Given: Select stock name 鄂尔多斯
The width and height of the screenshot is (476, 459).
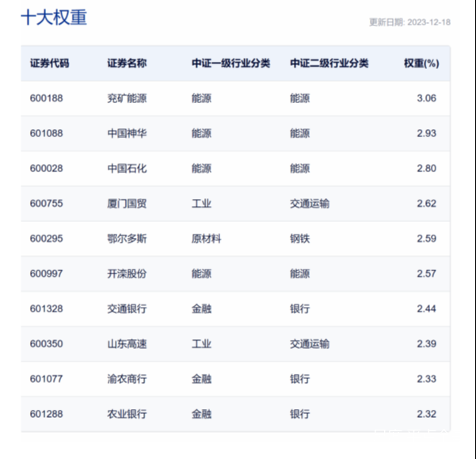Looking at the screenshot, I should [127, 239].
